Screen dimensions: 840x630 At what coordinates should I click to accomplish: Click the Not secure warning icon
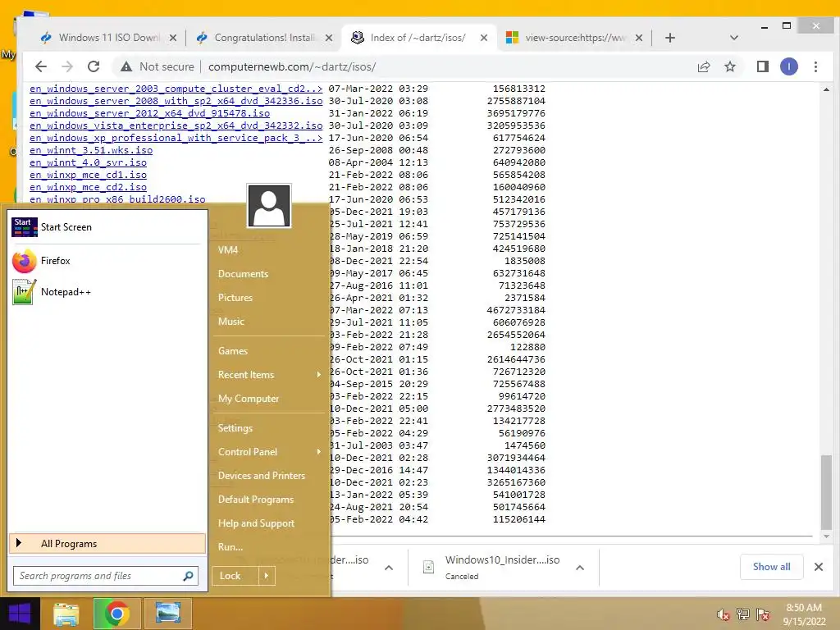pyautogui.click(x=126, y=66)
